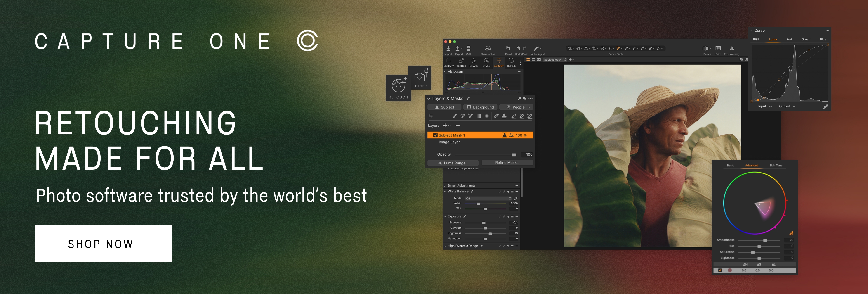The height and width of the screenshot is (294, 868).
Task: Collapse the Exposure panel
Action: pos(445,216)
